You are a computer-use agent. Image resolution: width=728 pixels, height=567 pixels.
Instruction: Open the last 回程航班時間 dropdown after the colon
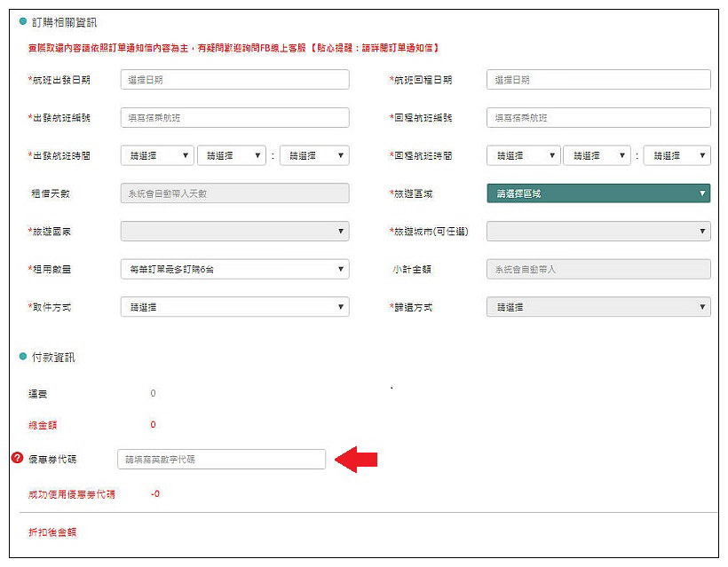coord(677,155)
